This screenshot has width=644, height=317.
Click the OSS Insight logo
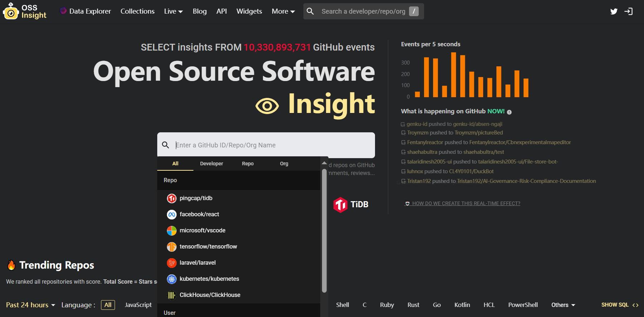click(25, 11)
